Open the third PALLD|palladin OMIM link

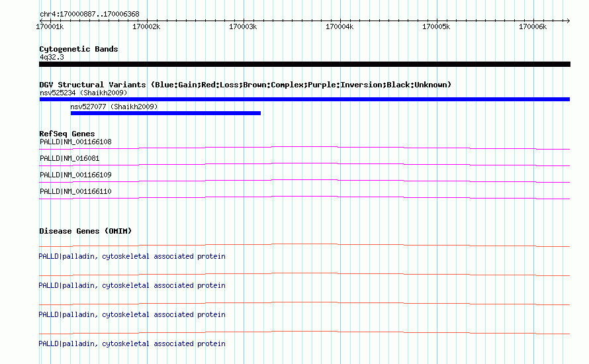132,314
